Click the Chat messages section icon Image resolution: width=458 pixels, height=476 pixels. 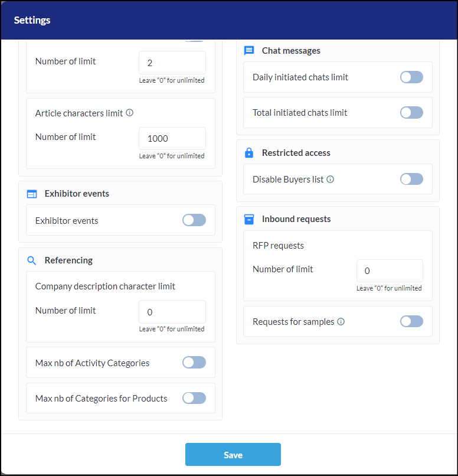pos(248,51)
